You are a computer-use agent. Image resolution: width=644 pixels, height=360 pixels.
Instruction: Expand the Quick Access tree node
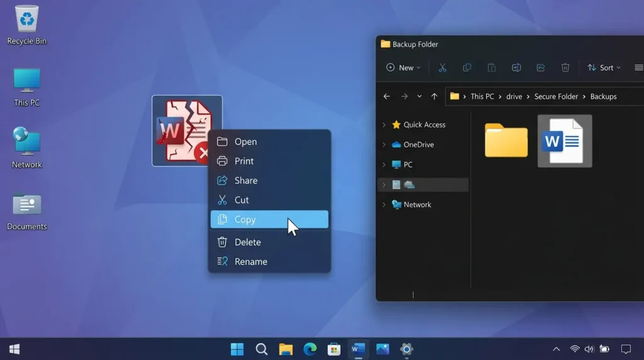(x=384, y=125)
